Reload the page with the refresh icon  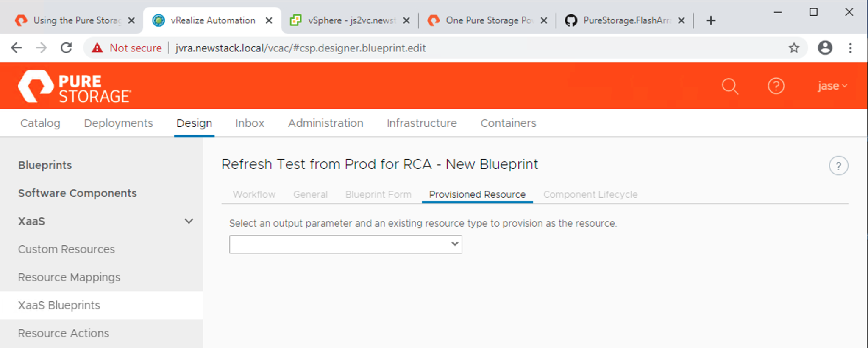pos(67,48)
